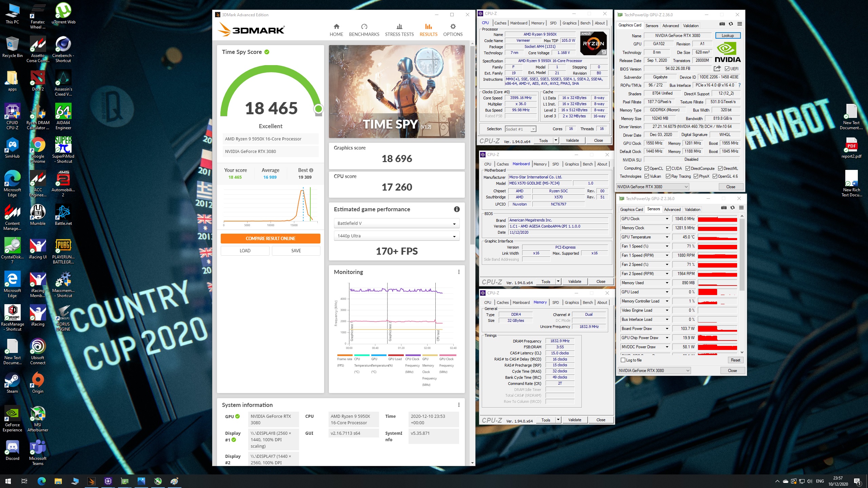Expand the 1440p Ultra resolution dropdown

396,236
